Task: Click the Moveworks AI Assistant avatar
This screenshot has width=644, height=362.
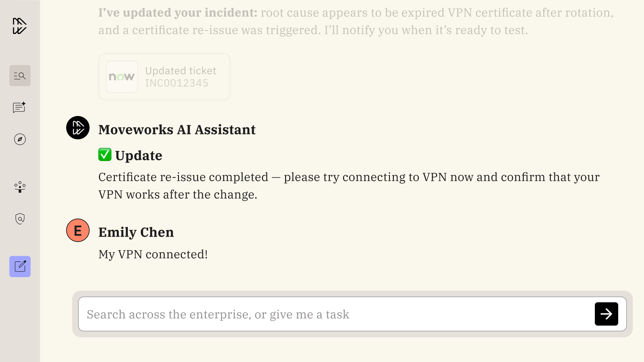Action: click(x=78, y=128)
